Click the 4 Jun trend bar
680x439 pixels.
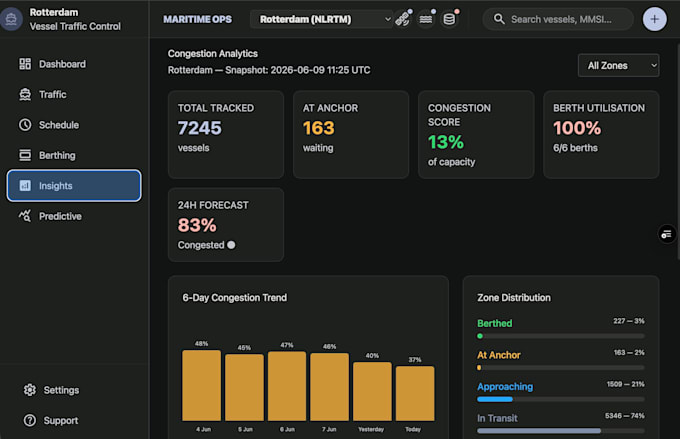point(202,386)
